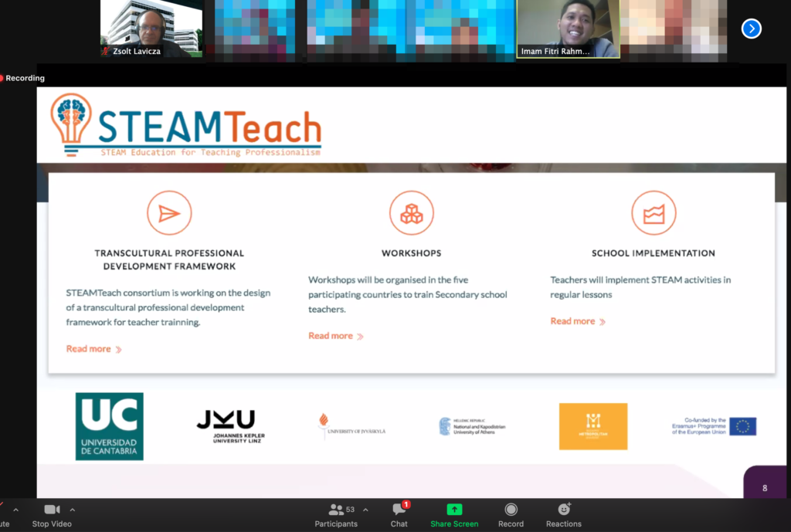Open the Reactions menu
The height and width of the screenshot is (532, 791).
tap(564, 510)
